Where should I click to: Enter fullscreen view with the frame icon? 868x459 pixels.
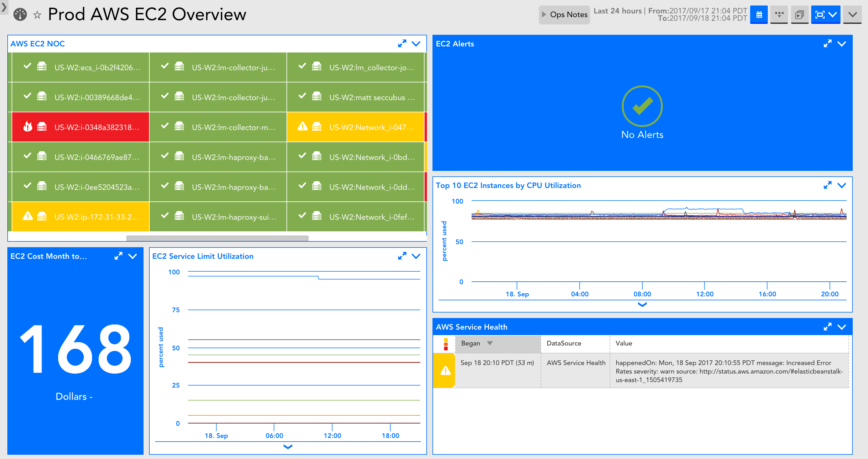[819, 14]
